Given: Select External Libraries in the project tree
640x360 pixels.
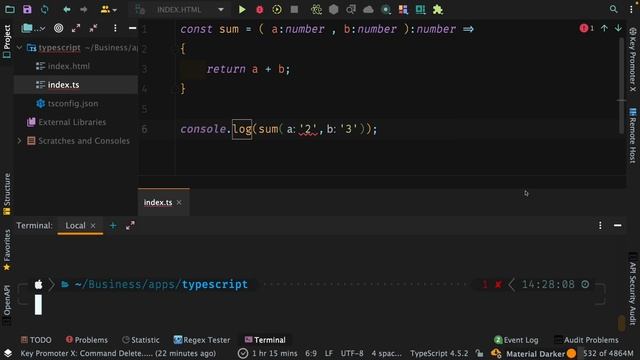Looking at the screenshot, I should 72,122.
